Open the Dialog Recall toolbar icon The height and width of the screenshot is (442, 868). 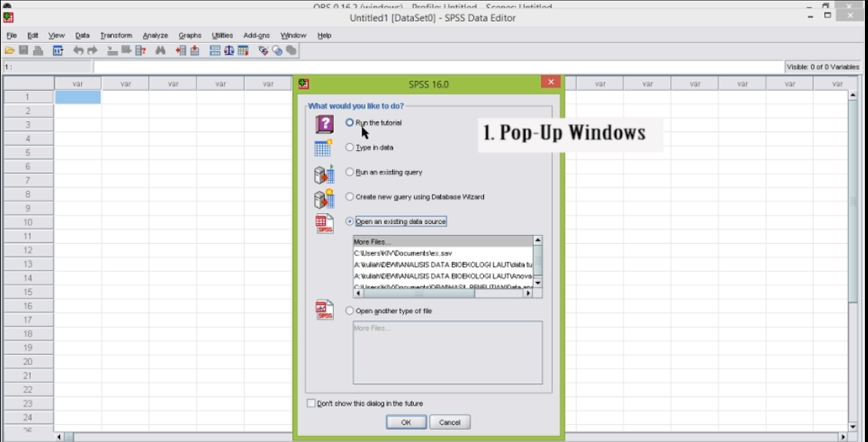pos(58,50)
